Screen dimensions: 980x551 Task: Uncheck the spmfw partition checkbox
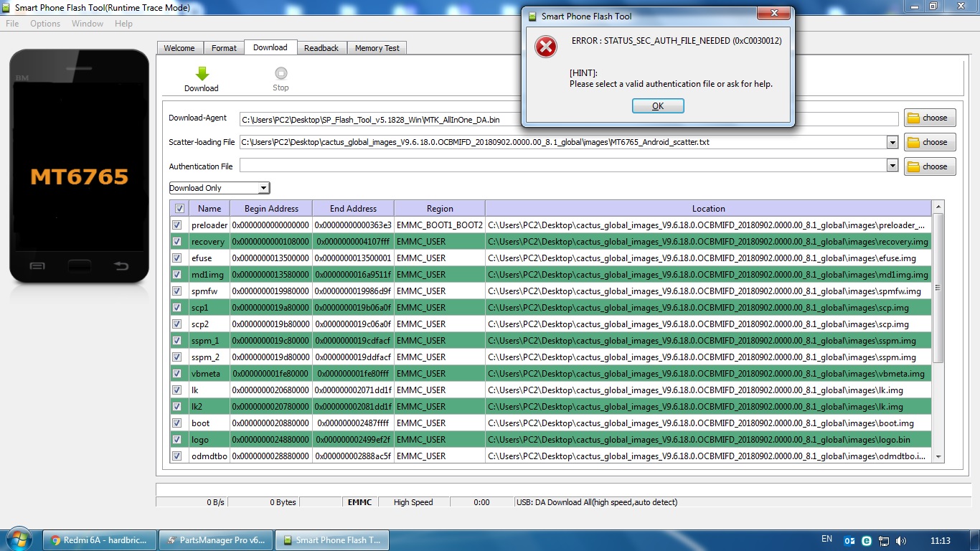[x=176, y=291]
